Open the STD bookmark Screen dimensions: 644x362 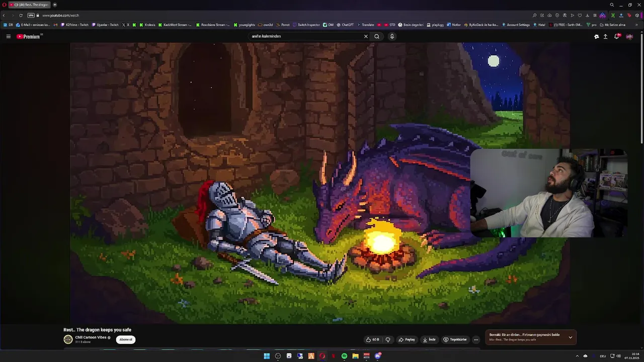click(x=390, y=25)
